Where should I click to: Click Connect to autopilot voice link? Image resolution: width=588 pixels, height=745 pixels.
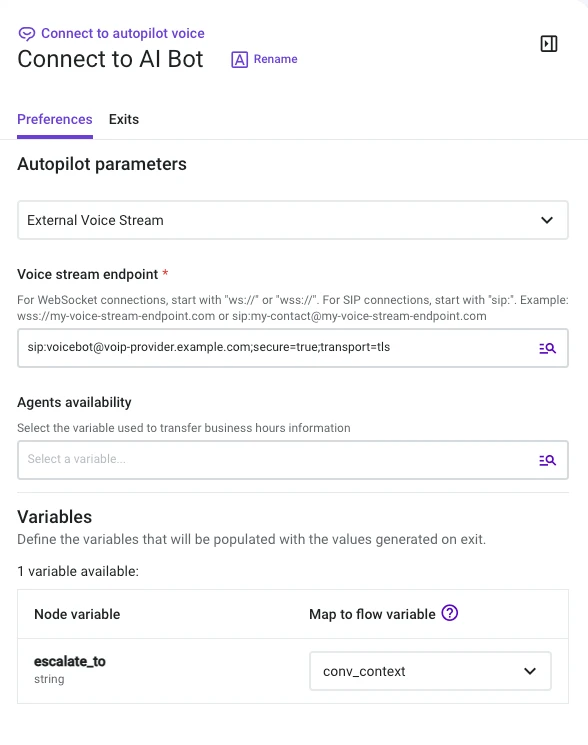point(123,33)
